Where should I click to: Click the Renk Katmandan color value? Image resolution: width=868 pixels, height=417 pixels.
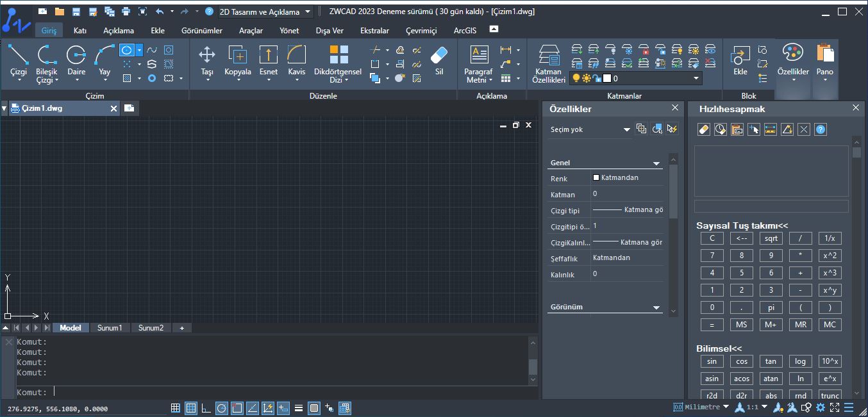(627, 178)
